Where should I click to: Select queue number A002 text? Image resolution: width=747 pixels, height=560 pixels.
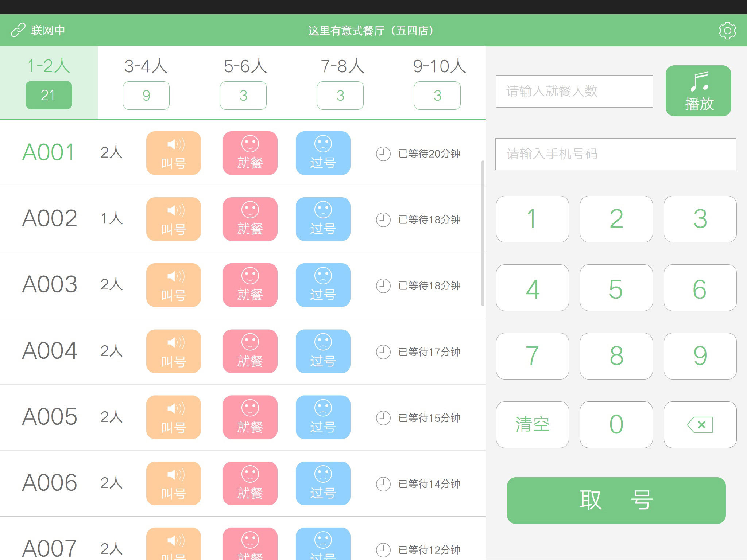point(50,218)
